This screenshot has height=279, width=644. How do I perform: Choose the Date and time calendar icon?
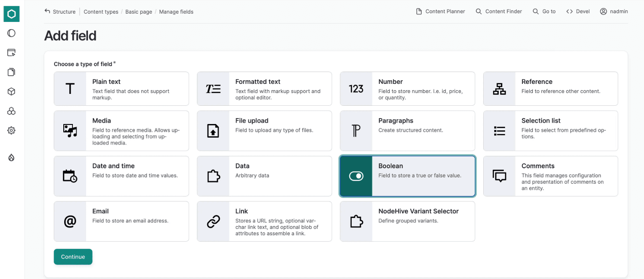click(x=70, y=176)
